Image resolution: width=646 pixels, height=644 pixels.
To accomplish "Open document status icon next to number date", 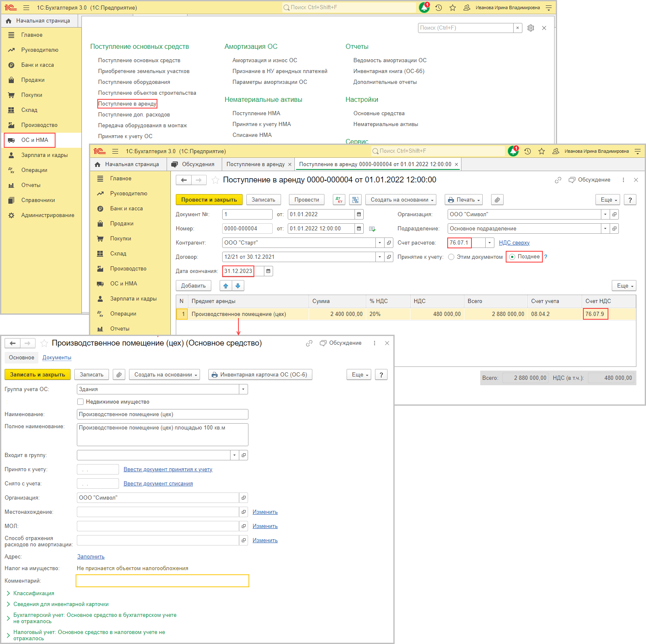I will [x=372, y=229].
